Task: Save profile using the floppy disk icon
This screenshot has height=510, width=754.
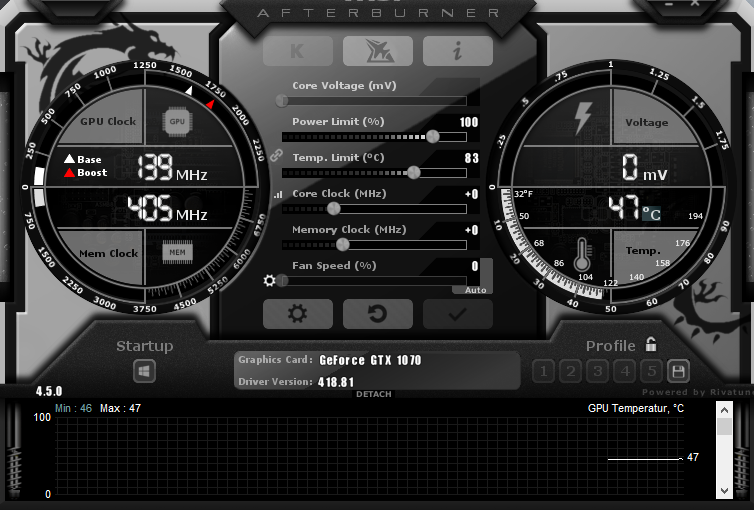Action: [x=678, y=371]
